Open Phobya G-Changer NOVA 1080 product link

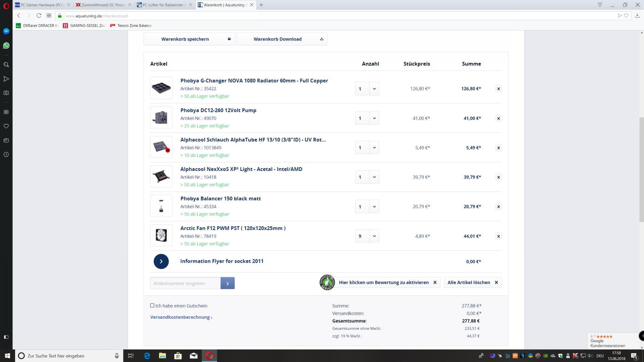tap(254, 81)
